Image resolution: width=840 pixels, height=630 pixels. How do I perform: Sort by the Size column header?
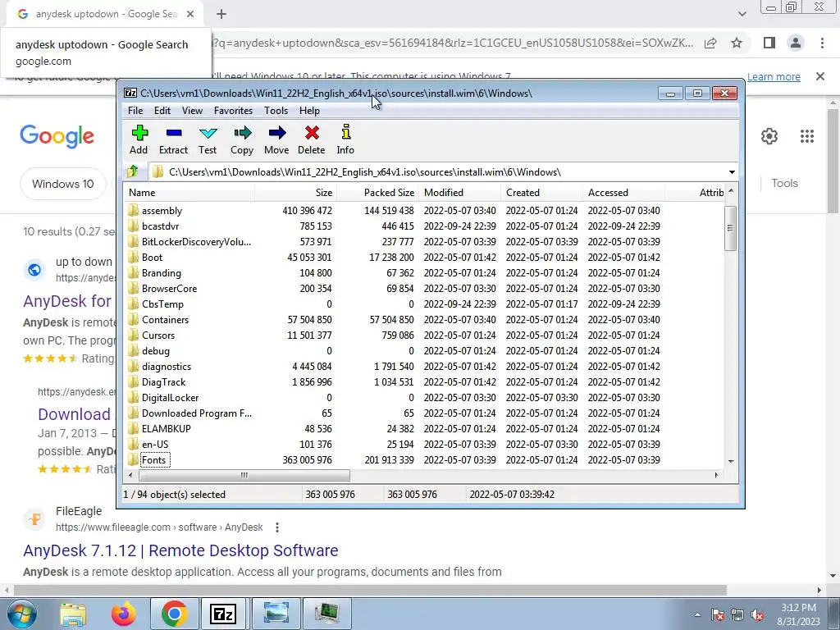(295, 192)
